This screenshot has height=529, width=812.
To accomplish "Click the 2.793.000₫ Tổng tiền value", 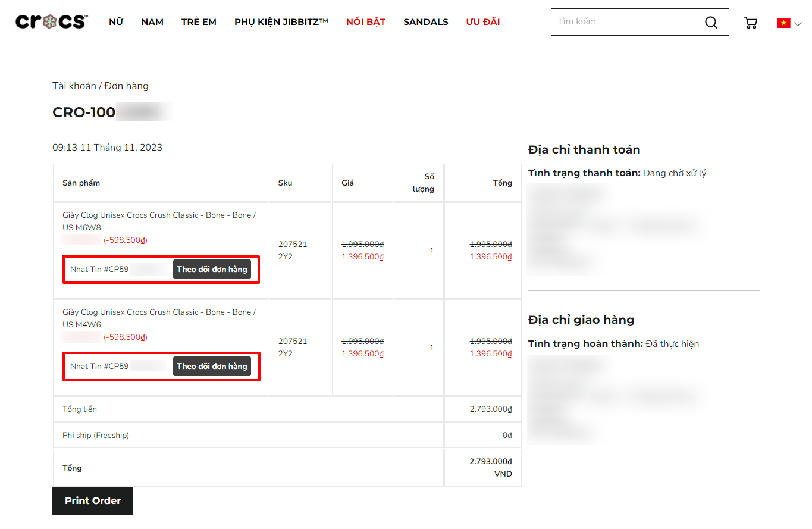I will point(491,409).
